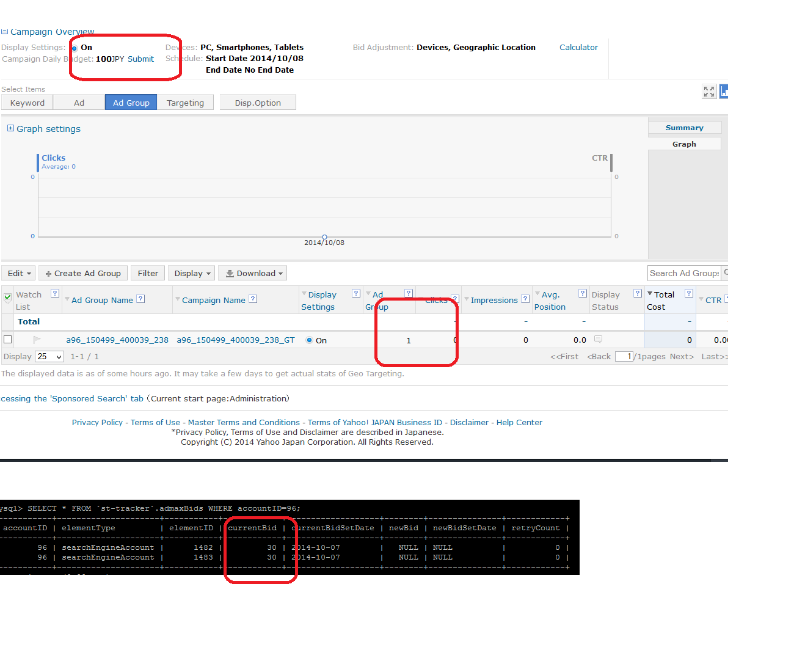
Task: Open ad group a96_150499_400039_238 link
Action: coord(117,340)
